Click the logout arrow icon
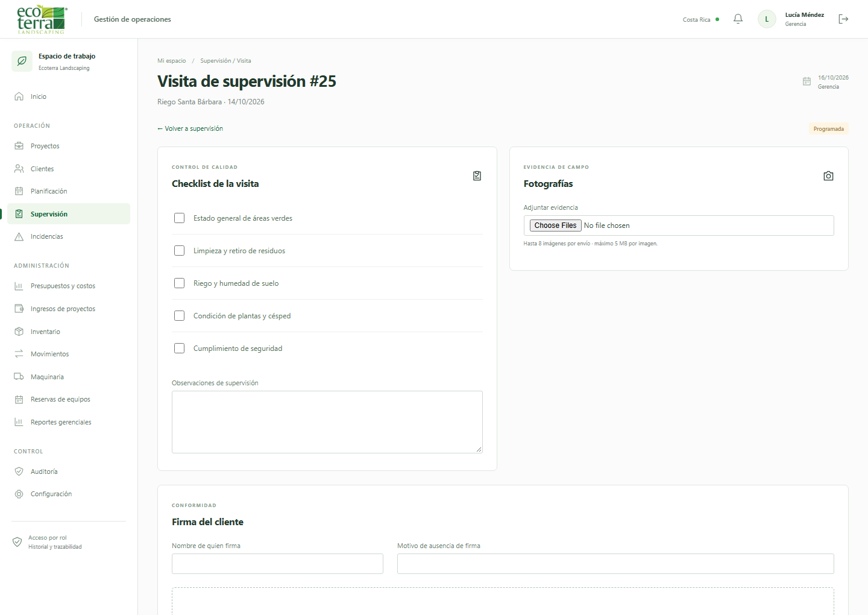 coord(843,19)
